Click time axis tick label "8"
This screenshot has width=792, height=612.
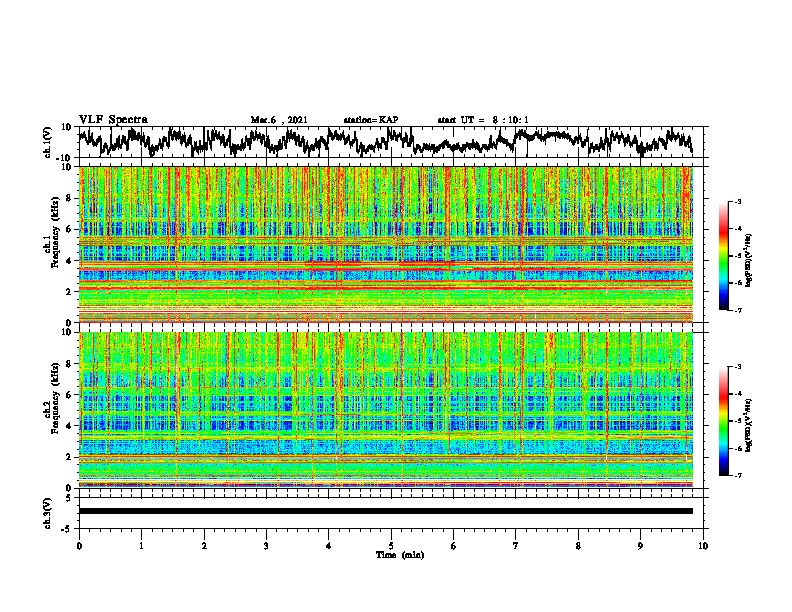tap(578, 546)
